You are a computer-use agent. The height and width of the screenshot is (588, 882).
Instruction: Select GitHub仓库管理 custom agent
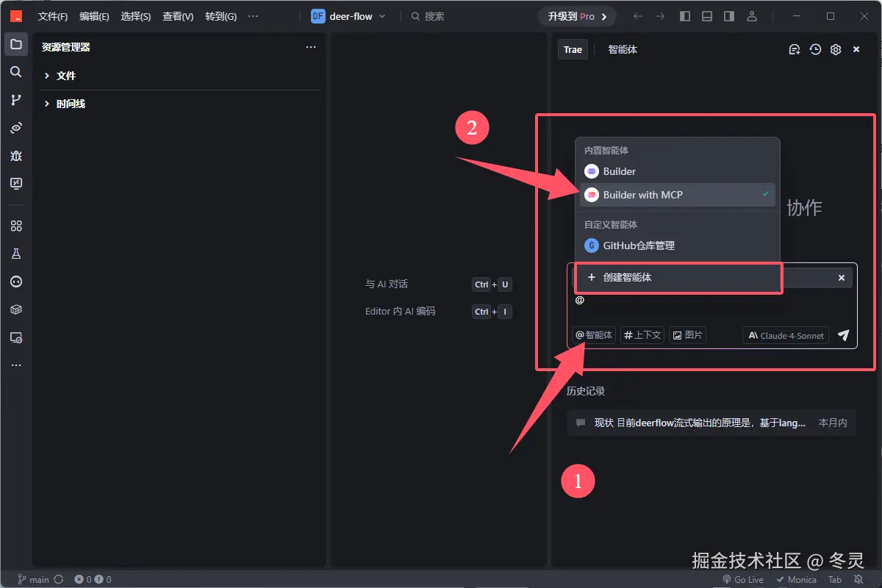point(677,245)
